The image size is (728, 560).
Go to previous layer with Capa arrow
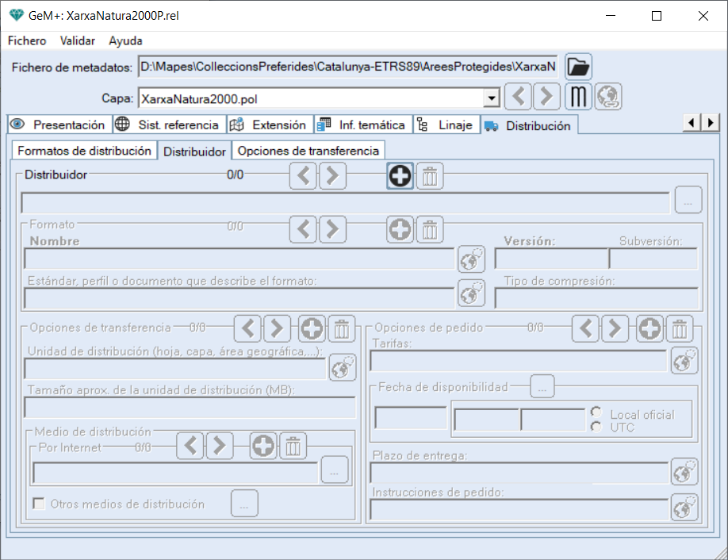coord(519,98)
